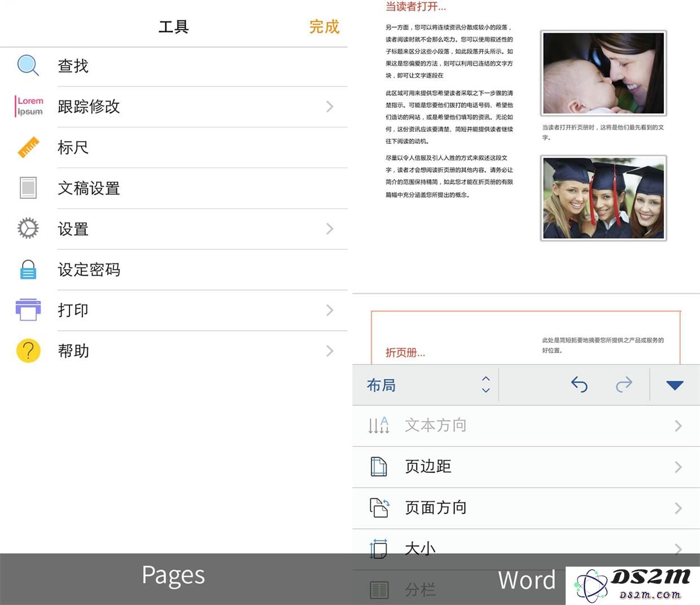Select the 设定密码 menu entry
Viewport: 700px width, 605px height.
click(174, 270)
